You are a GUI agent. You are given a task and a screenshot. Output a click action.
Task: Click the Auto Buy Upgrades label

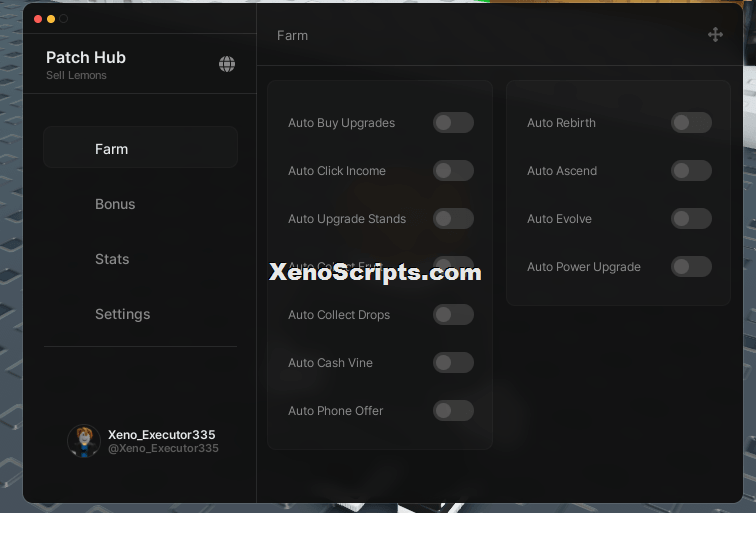[341, 123]
